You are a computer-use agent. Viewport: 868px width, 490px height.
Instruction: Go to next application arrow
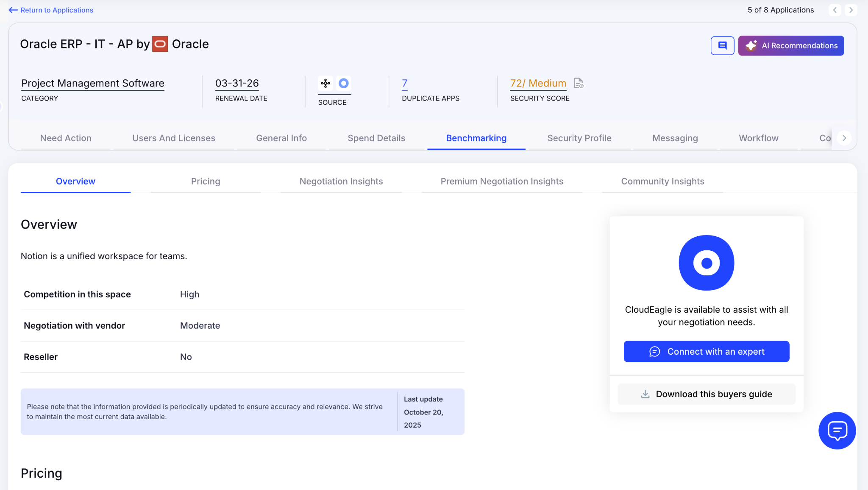click(x=851, y=10)
